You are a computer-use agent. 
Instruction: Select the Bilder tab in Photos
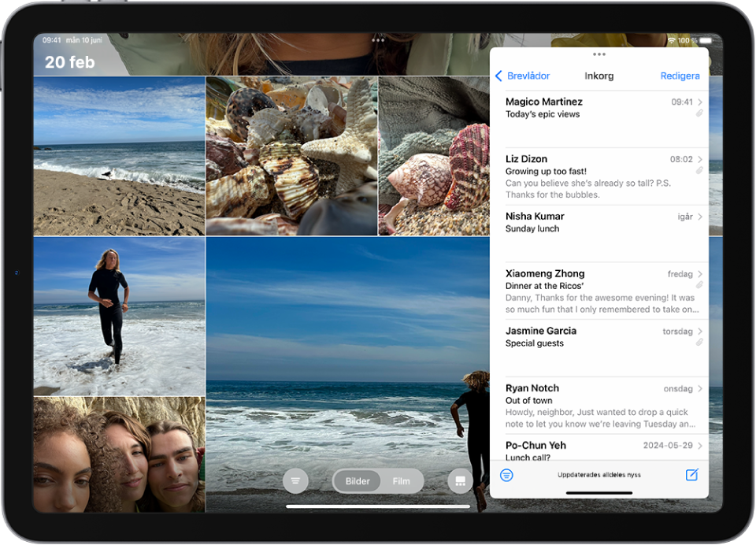pyautogui.click(x=358, y=481)
